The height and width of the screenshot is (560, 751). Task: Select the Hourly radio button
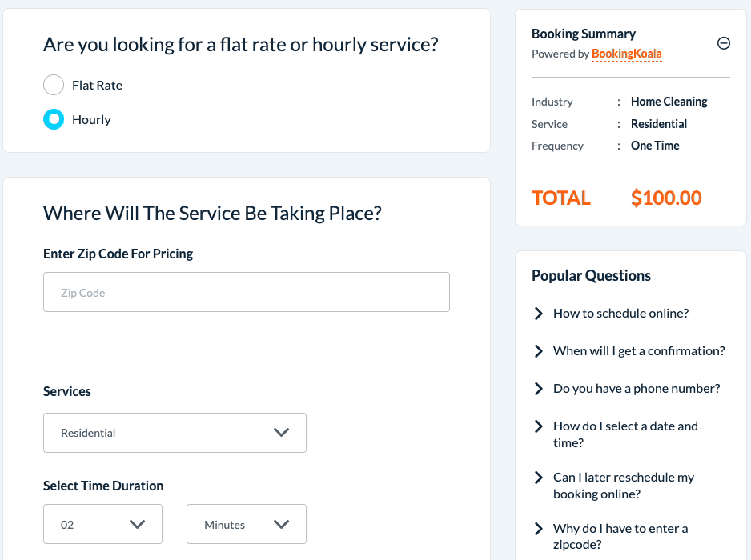pyautogui.click(x=54, y=120)
